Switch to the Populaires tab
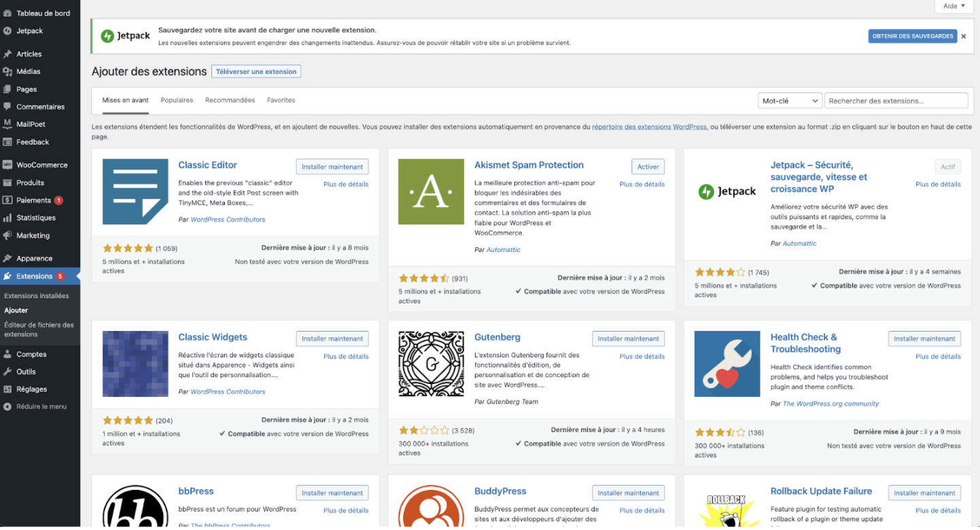This screenshot has height=530, width=980. (177, 100)
